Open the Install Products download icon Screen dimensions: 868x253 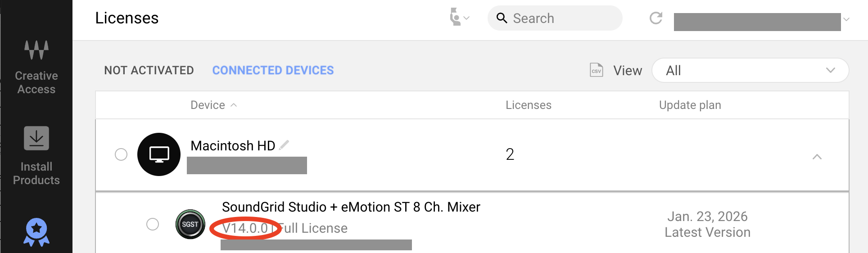pyautogui.click(x=36, y=138)
